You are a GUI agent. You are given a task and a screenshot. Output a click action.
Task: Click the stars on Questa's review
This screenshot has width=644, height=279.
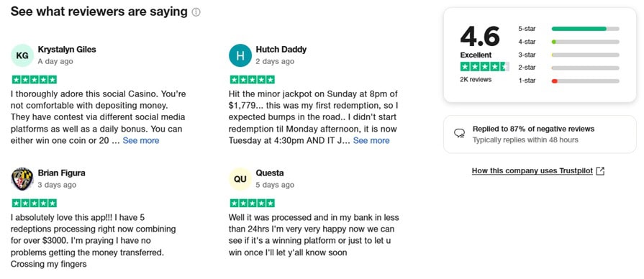pyautogui.click(x=253, y=203)
